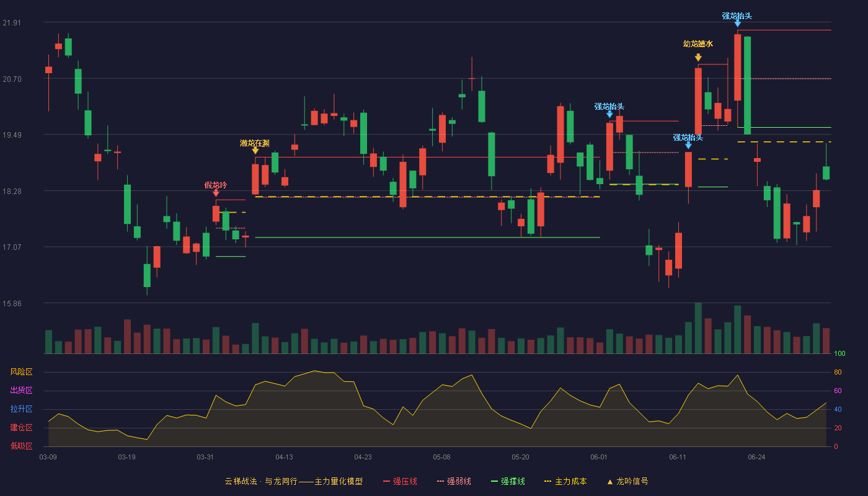Toggle the 主力成本 legend entry

point(565,481)
